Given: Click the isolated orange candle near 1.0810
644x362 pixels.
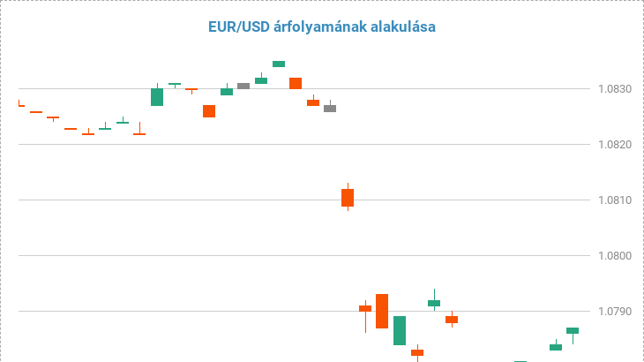Looking at the screenshot, I should [x=348, y=197].
